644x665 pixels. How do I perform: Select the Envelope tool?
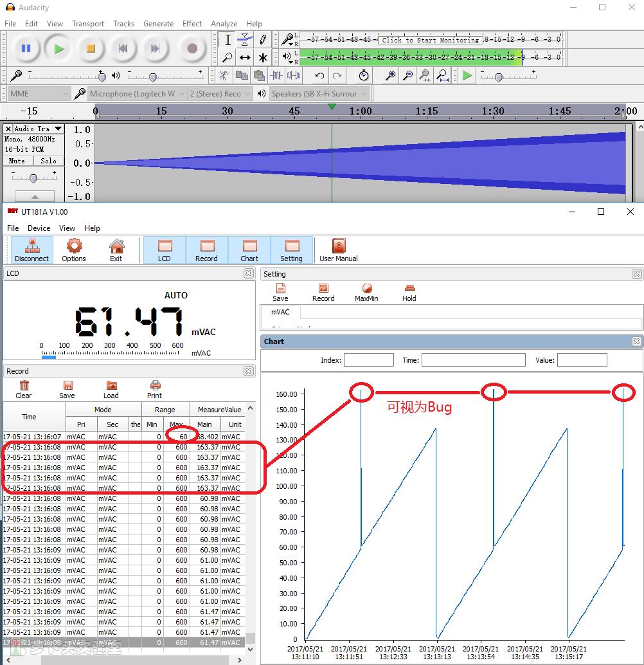pos(245,40)
